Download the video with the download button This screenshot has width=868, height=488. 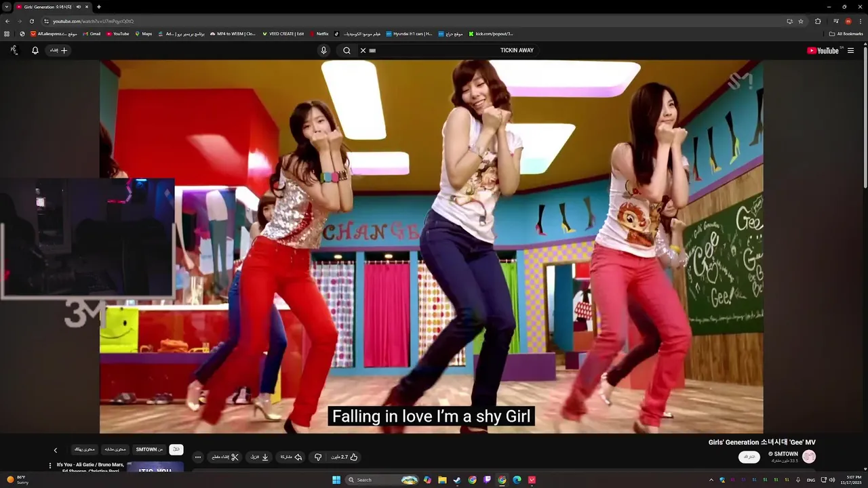pos(260,457)
